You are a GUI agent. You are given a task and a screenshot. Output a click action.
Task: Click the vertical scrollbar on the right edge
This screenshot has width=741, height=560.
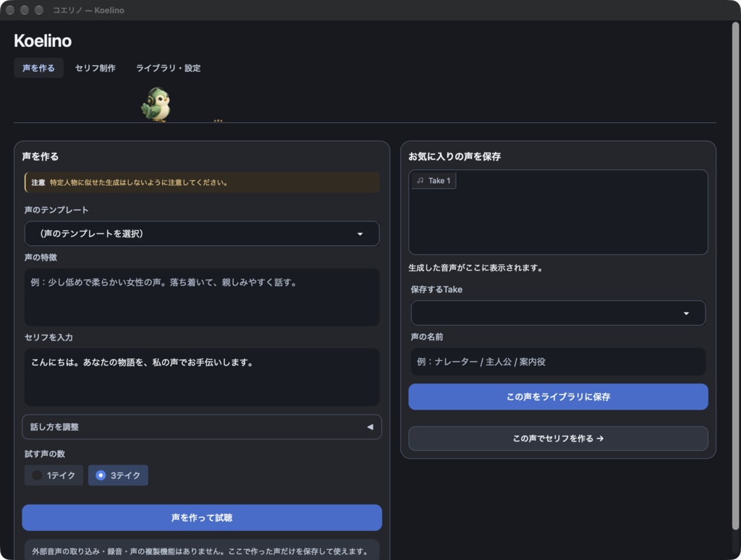click(735, 276)
